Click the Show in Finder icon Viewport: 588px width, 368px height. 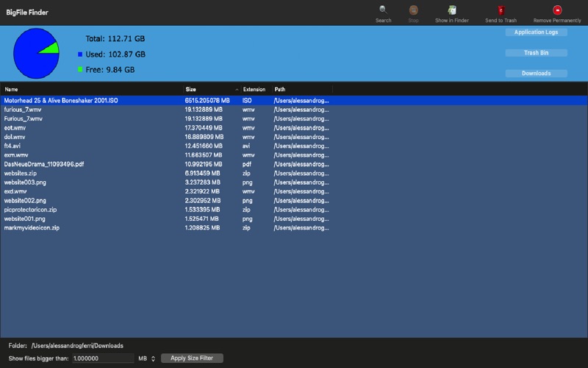[x=452, y=10]
